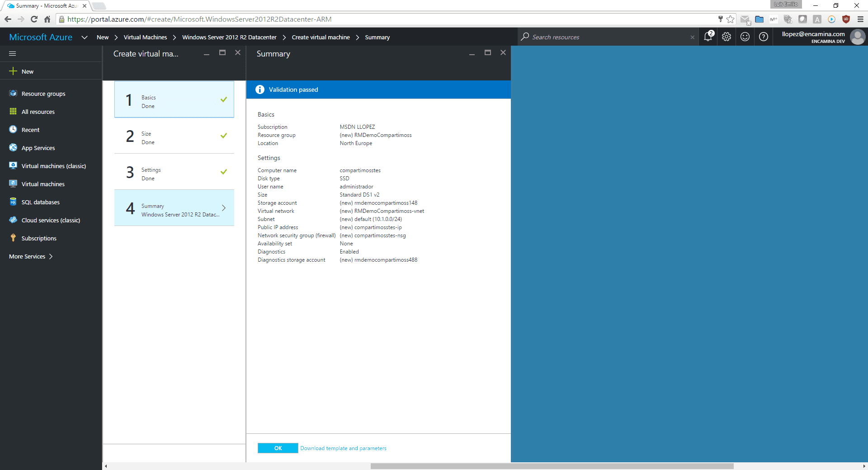The height and width of the screenshot is (470, 868).
Task: Open the notifications bell icon
Action: pos(708,37)
